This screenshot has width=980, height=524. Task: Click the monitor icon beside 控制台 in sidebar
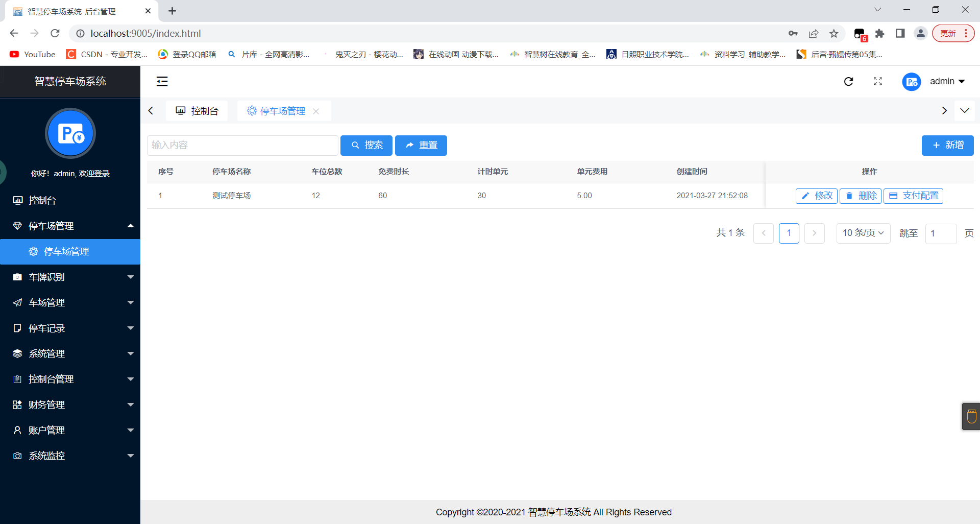(x=17, y=200)
